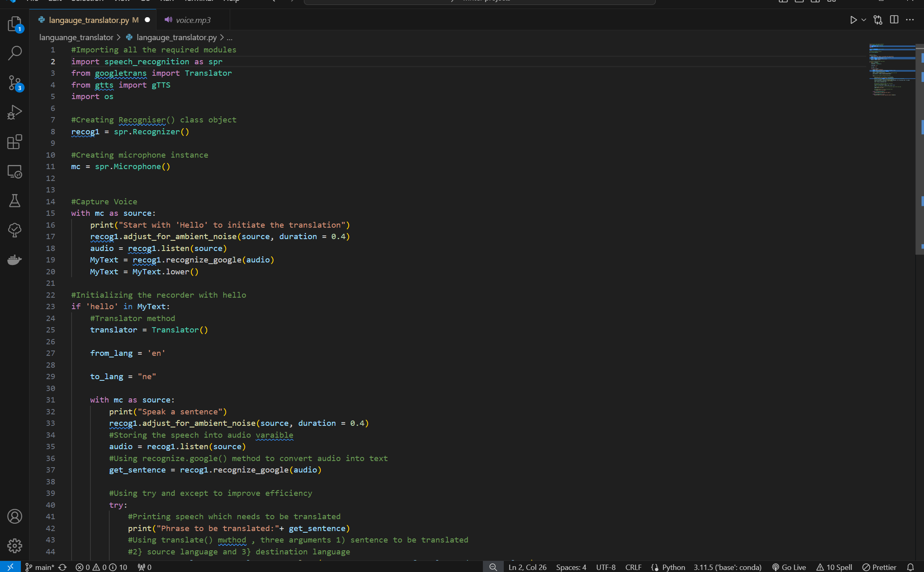Click the 'to_lang' variable on line 29

click(106, 376)
